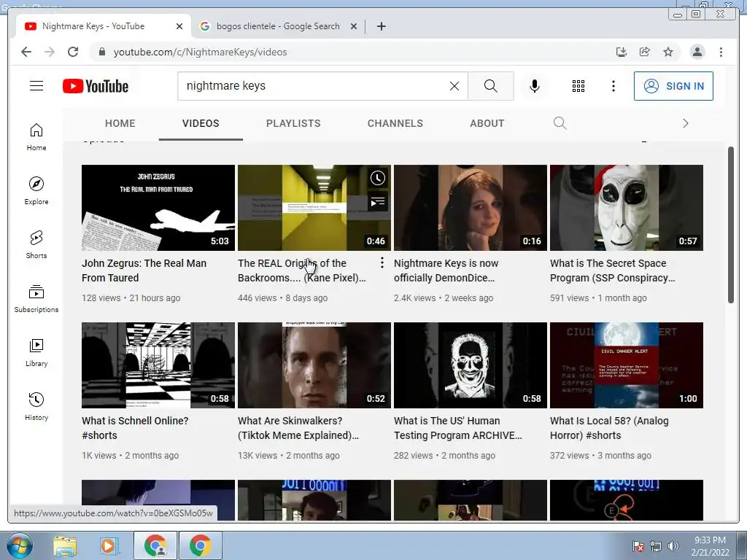Click the DemonDice girl thumbnail
The height and width of the screenshot is (560, 747).
(x=471, y=208)
